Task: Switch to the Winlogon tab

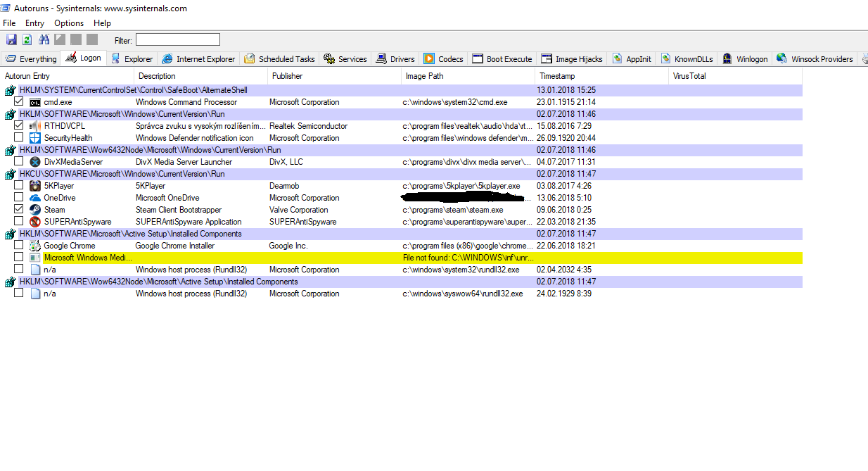Action: coord(745,59)
